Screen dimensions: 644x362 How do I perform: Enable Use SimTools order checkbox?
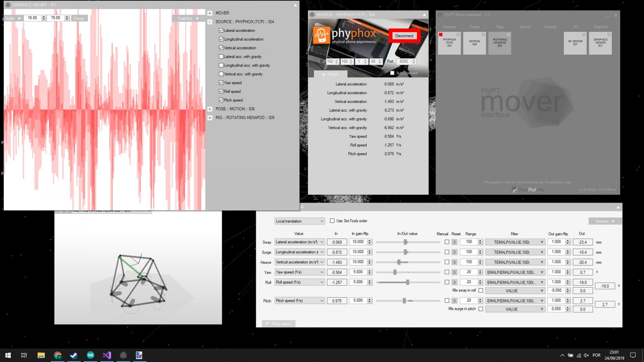coord(332,221)
